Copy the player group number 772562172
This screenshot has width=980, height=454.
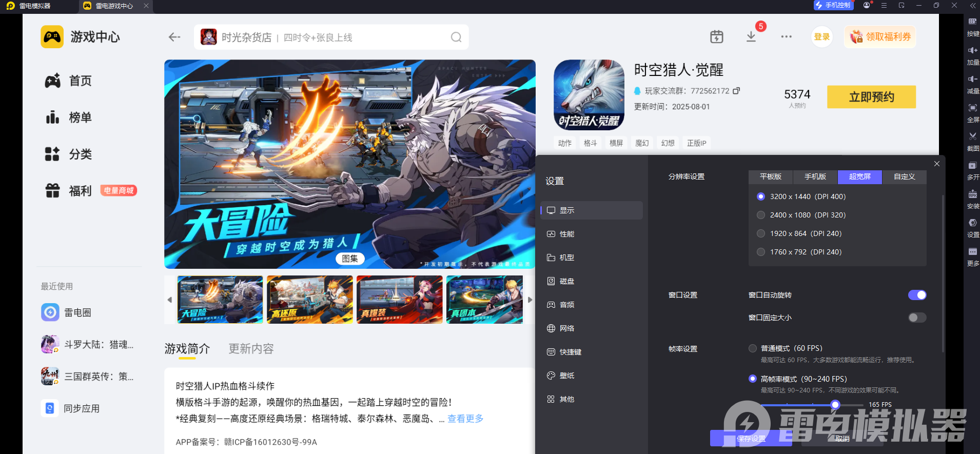[736, 91]
